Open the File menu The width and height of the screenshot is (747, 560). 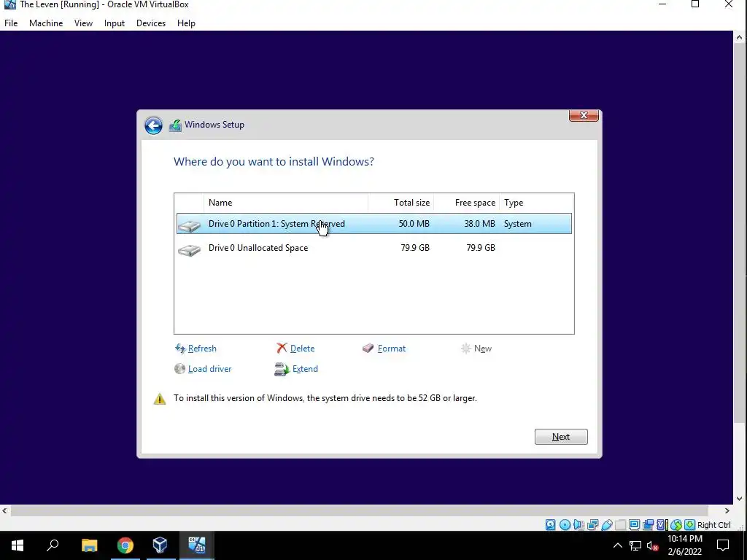pos(11,23)
